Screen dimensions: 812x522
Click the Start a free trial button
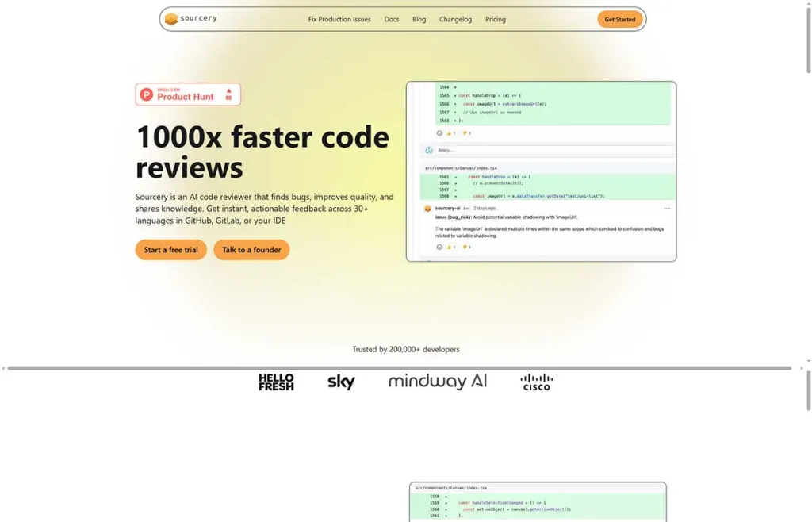[170, 249]
